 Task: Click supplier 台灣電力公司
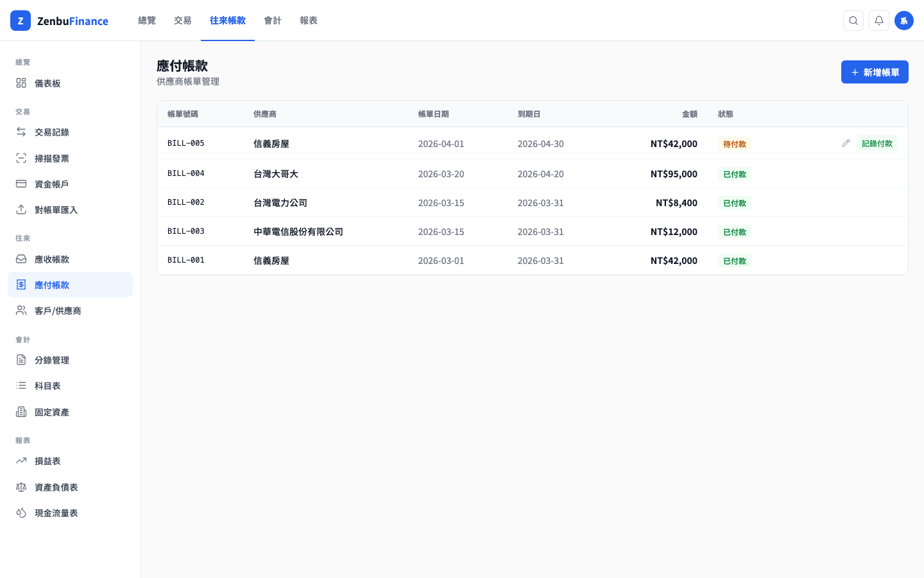coord(280,202)
